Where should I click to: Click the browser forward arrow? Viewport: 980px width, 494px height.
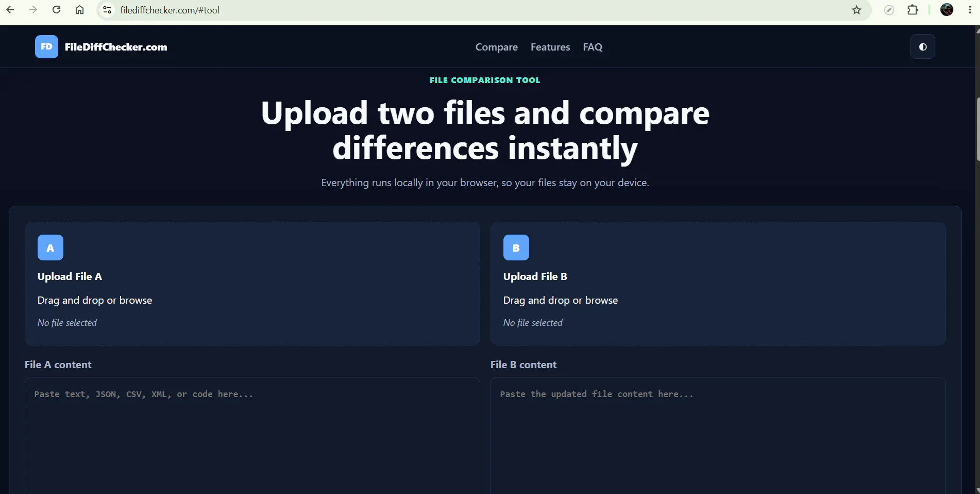tap(33, 10)
